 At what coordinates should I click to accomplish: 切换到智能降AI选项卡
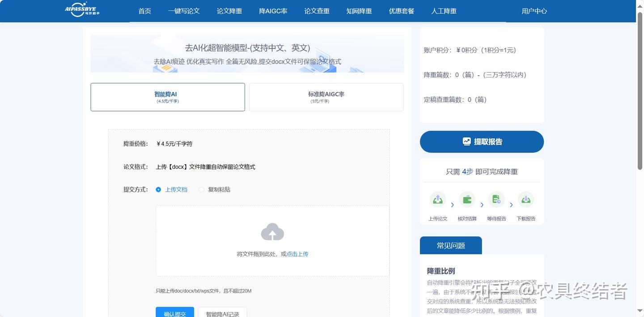point(167,97)
